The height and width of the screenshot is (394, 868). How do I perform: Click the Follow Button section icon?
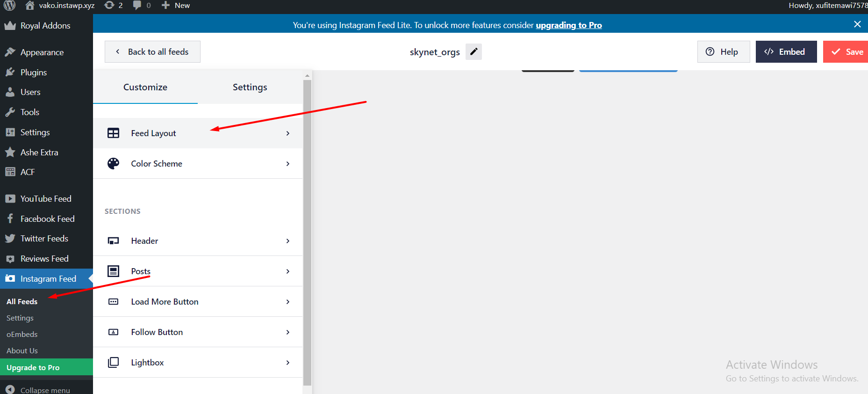[x=113, y=332]
